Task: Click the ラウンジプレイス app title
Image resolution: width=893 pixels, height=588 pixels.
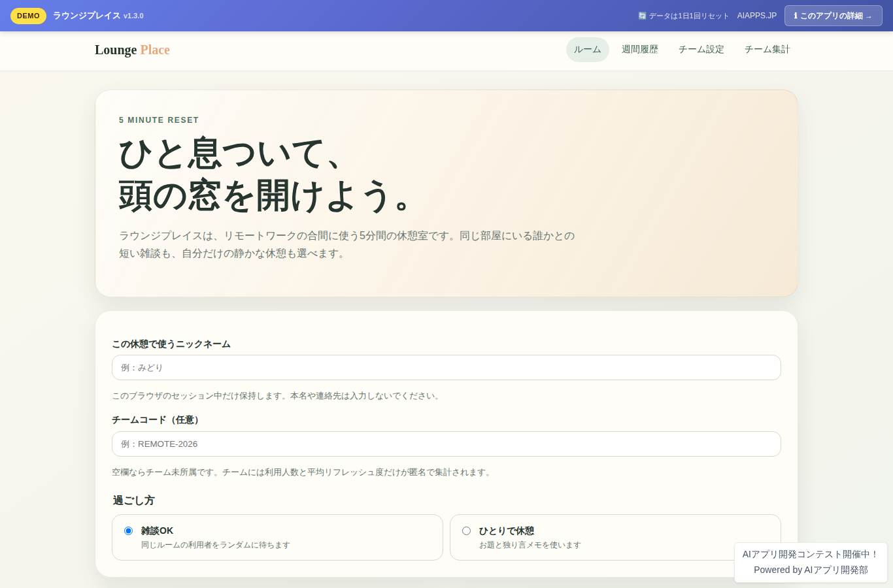Action: [x=86, y=16]
